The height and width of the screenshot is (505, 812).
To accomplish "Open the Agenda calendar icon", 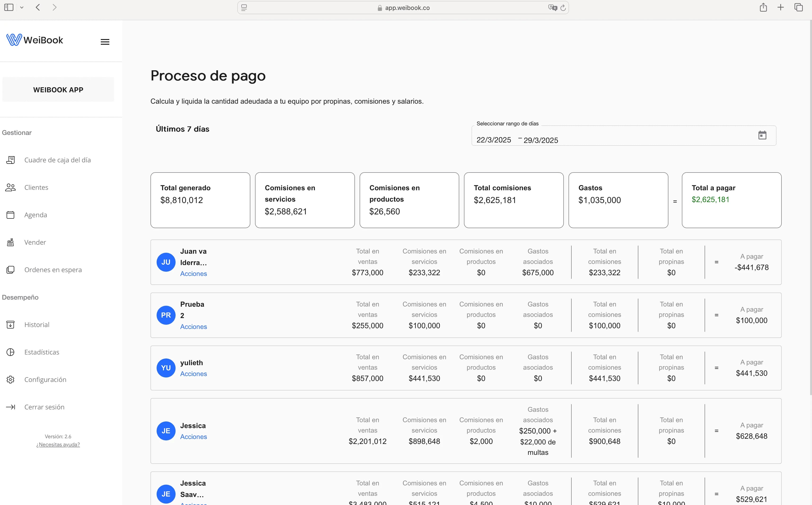I will click(10, 215).
